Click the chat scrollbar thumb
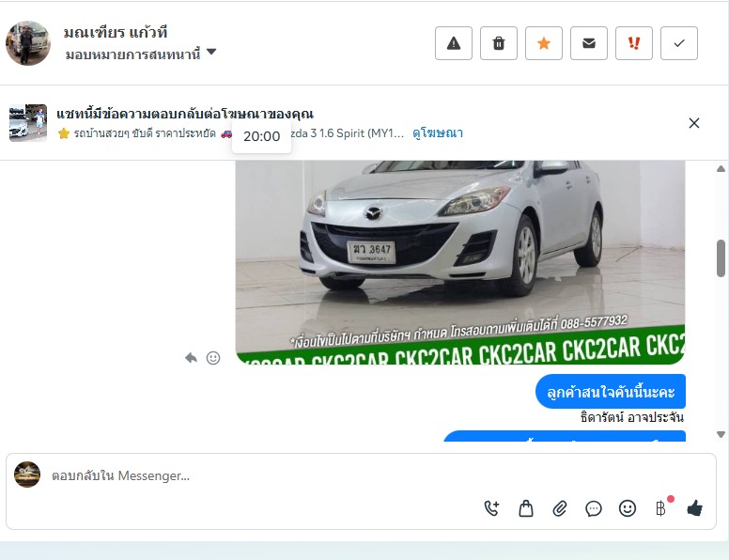Viewport: 729px width, 560px height. [x=721, y=258]
